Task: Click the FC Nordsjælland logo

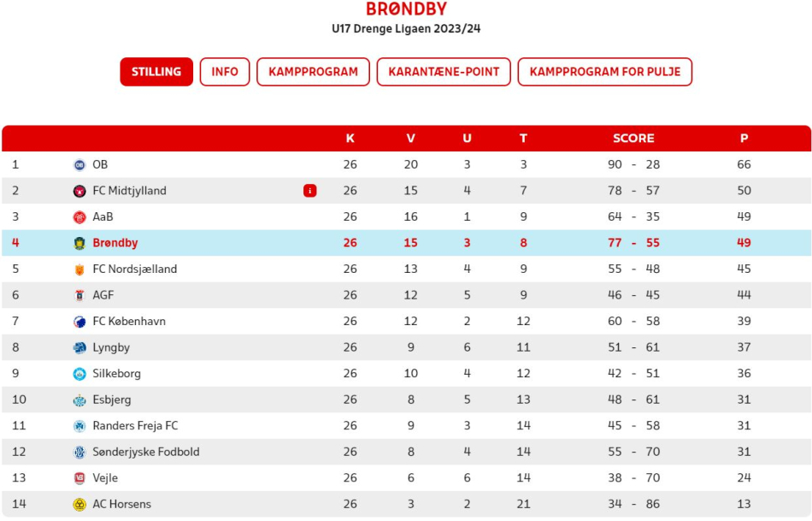Action: tap(79, 269)
